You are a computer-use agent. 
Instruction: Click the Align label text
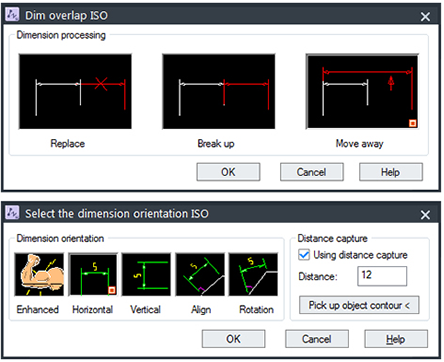pyautogui.click(x=201, y=310)
